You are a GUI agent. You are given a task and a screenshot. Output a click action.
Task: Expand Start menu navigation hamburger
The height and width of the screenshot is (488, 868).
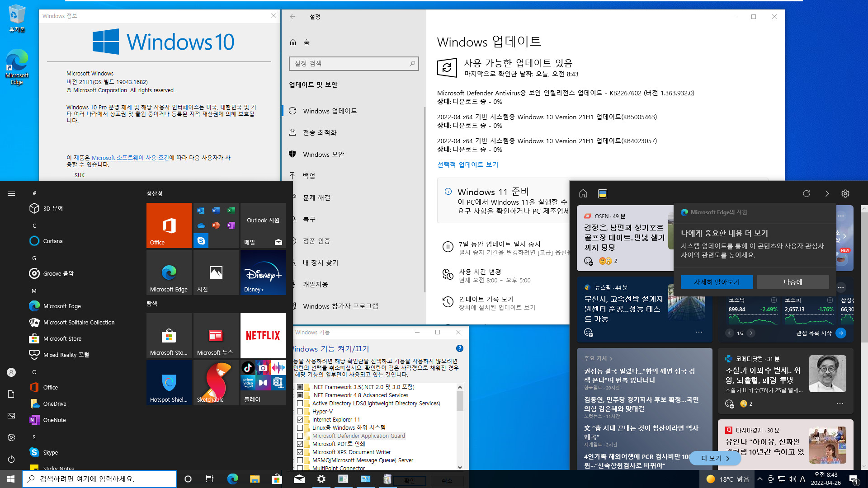[11, 193]
